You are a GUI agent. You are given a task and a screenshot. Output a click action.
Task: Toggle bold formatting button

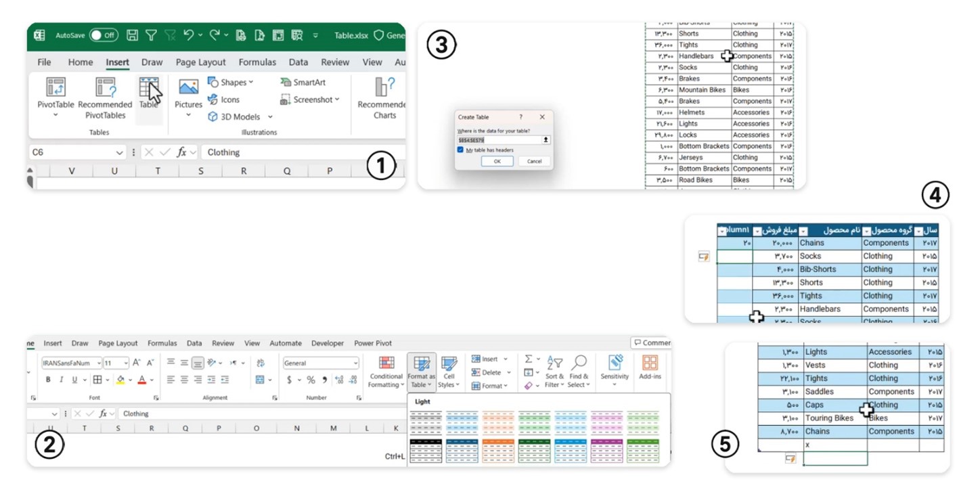[48, 380]
